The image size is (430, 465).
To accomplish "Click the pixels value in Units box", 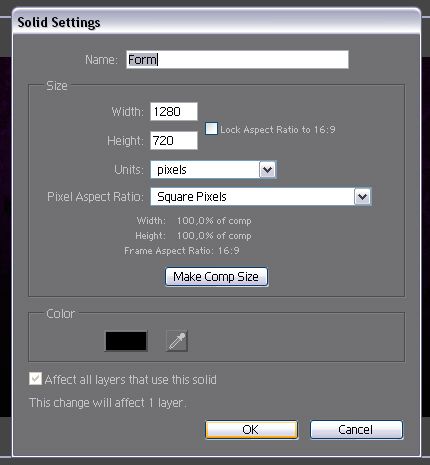I will click(x=172, y=170).
